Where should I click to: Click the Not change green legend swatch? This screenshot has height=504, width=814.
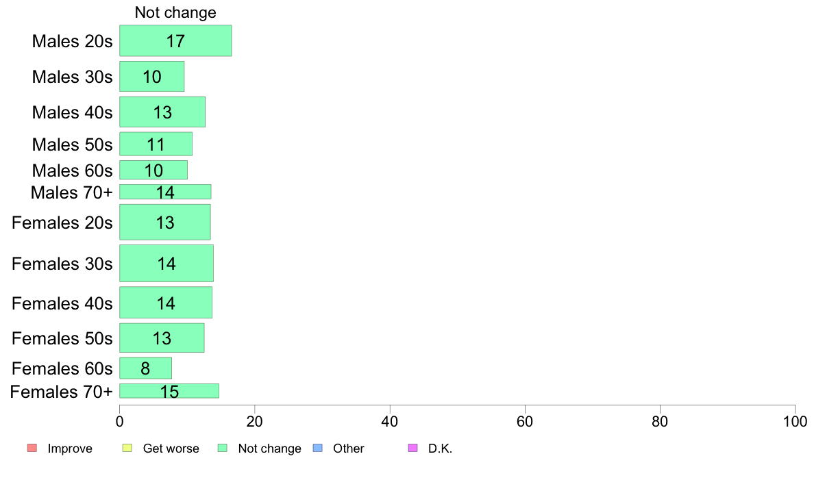click(223, 448)
